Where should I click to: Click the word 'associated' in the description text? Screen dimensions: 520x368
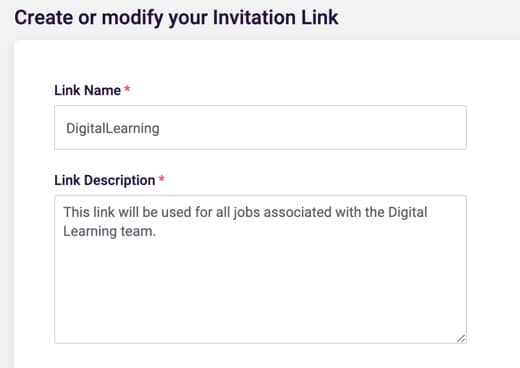(298, 212)
